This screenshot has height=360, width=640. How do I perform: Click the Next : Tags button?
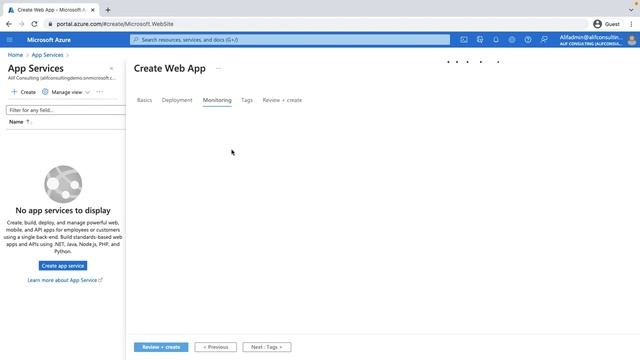click(267, 347)
